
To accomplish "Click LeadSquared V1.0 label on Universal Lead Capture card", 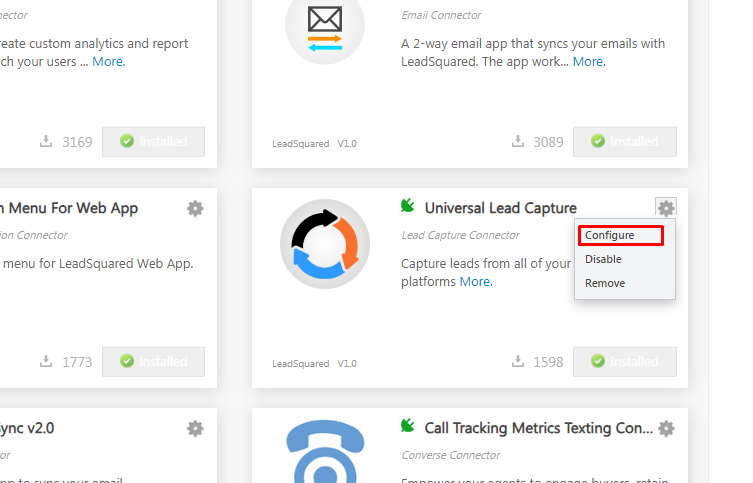I will coord(315,363).
